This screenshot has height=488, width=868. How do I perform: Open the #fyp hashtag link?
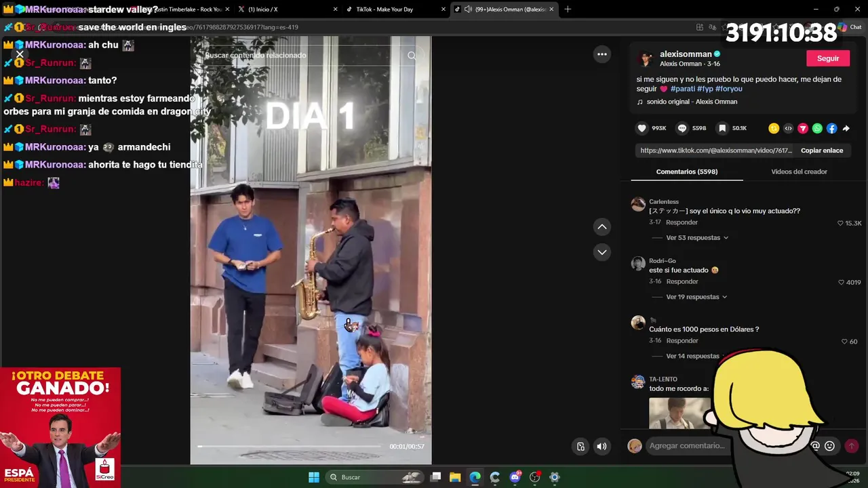pos(705,89)
